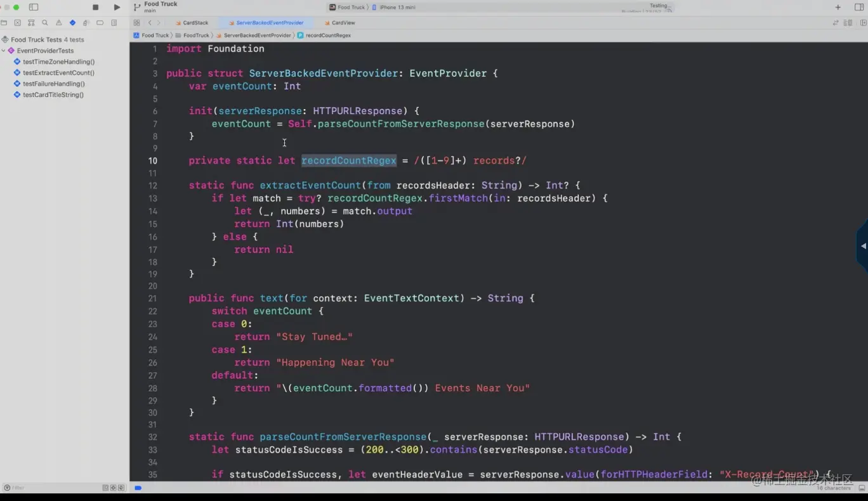The width and height of the screenshot is (868, 501).
Task: Click the right-edge slide-out arrow handle
Action: coord(862,246)
